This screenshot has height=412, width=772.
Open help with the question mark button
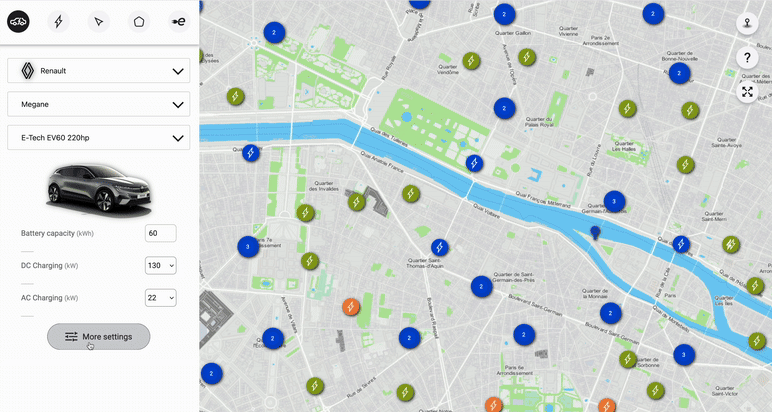(x=747, y=58)
